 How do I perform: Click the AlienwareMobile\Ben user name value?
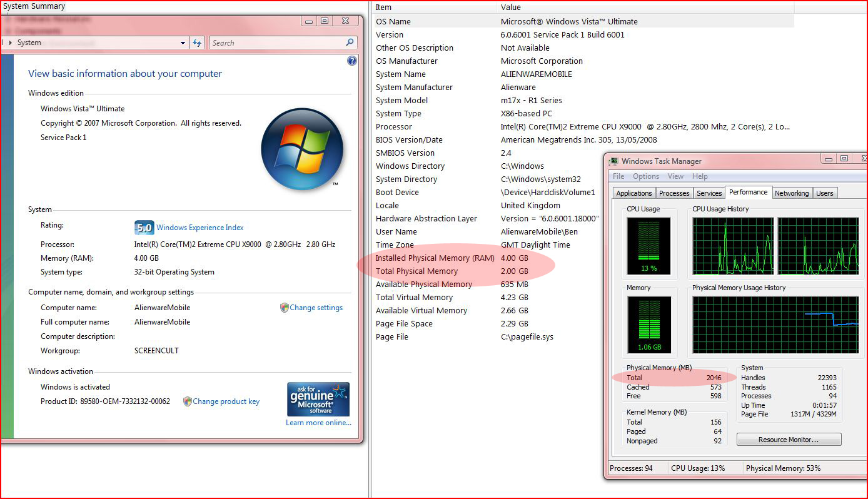click(539, 231)
